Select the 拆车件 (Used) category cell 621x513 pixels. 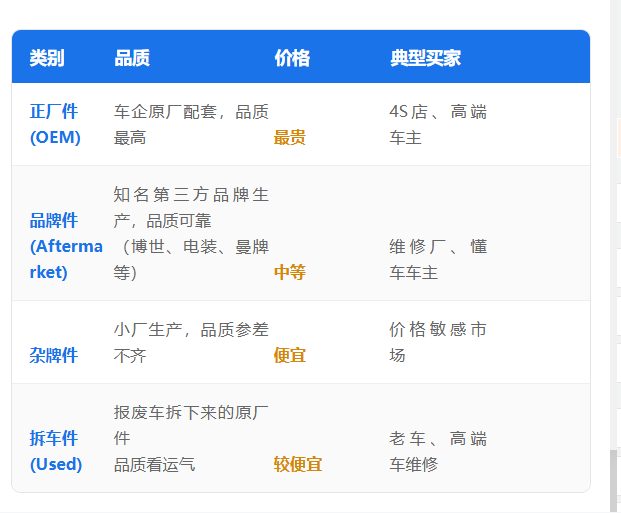[56, 451]
